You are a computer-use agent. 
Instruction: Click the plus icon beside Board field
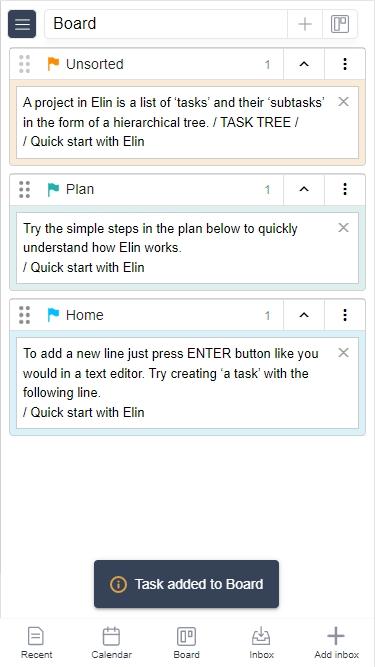(305, 24)
